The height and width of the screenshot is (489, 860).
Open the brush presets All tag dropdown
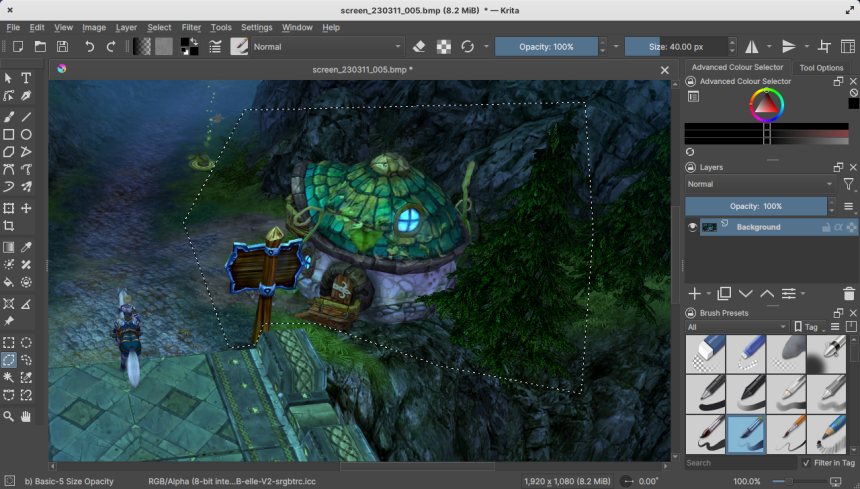(x=736, y=327)
